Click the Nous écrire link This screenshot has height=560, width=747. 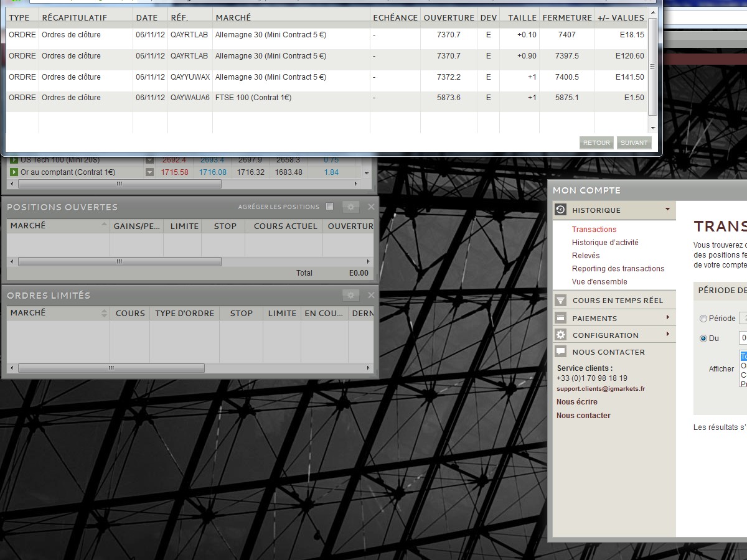576,402
